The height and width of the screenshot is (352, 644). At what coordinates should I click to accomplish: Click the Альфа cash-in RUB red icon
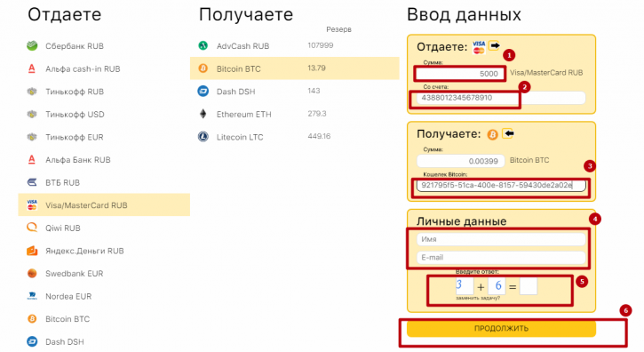(x=32, y=68)
